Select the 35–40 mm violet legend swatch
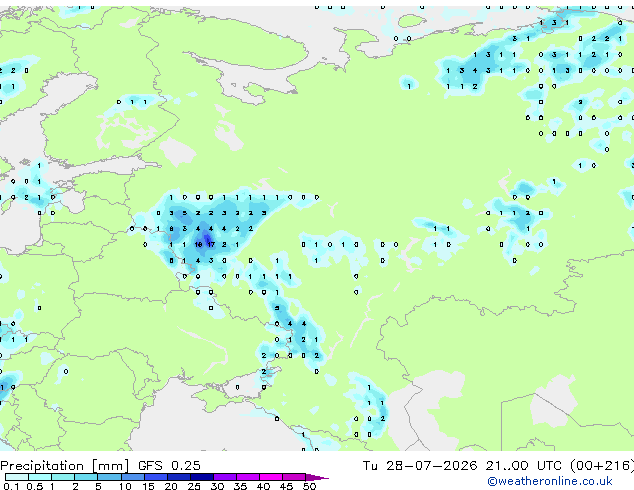The height and width of the screenshot is (490, 634). point(247,477)
